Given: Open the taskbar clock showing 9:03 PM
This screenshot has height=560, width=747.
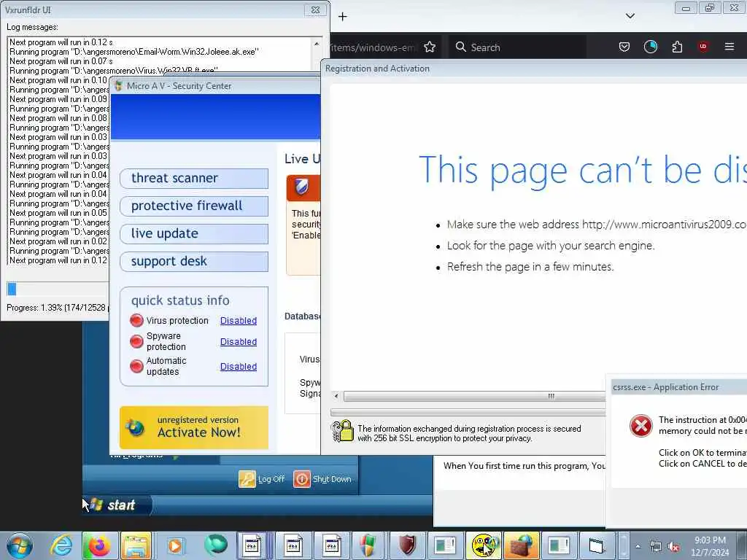Looking at the screenshot, I should [710, 546].
